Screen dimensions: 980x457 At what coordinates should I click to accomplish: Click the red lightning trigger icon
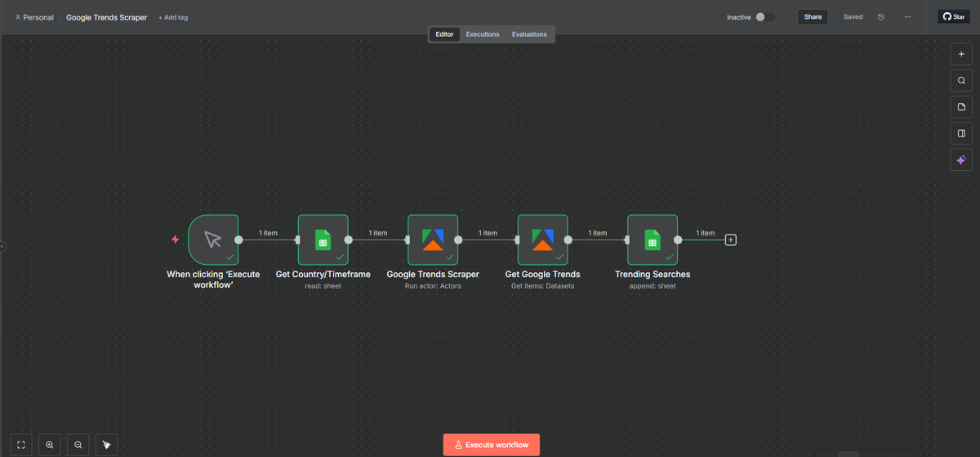[175, 240]
